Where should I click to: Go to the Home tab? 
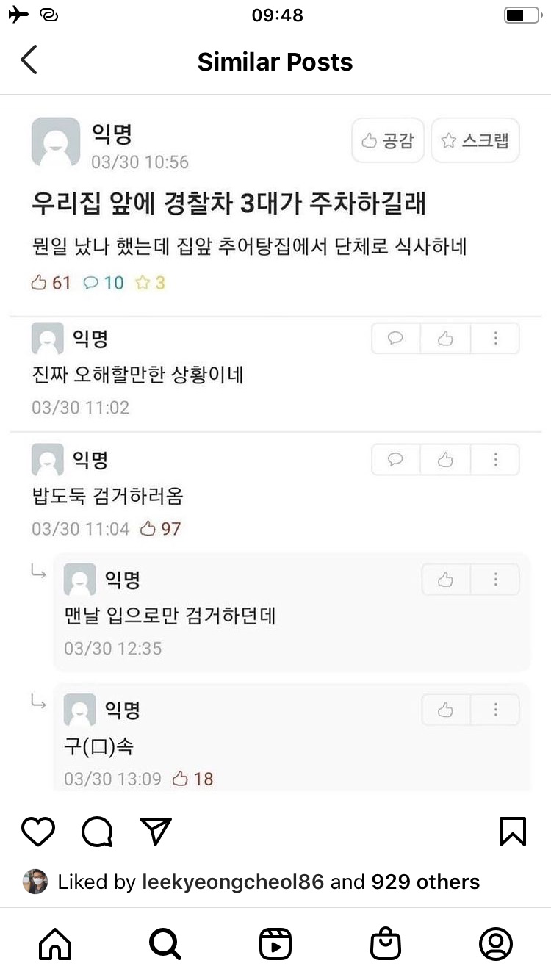55,944
